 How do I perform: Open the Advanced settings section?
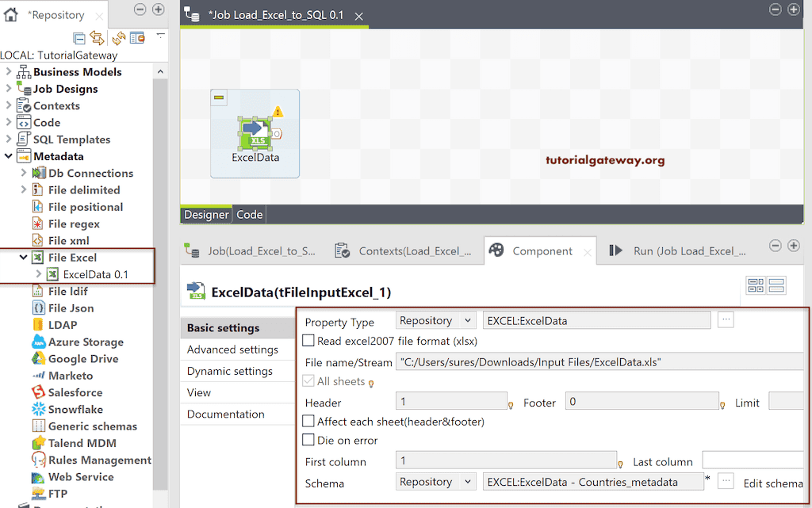click(x=231, y=349)
